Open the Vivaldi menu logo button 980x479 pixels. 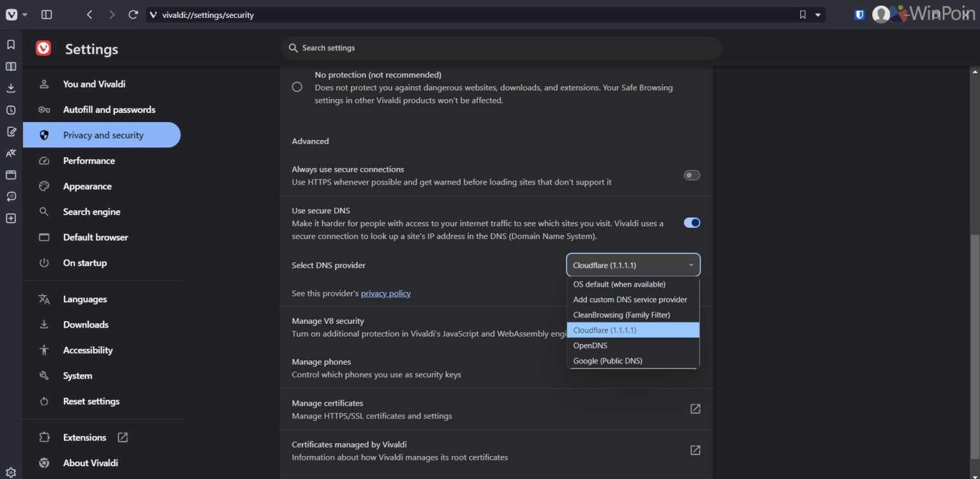coord(11,14)
